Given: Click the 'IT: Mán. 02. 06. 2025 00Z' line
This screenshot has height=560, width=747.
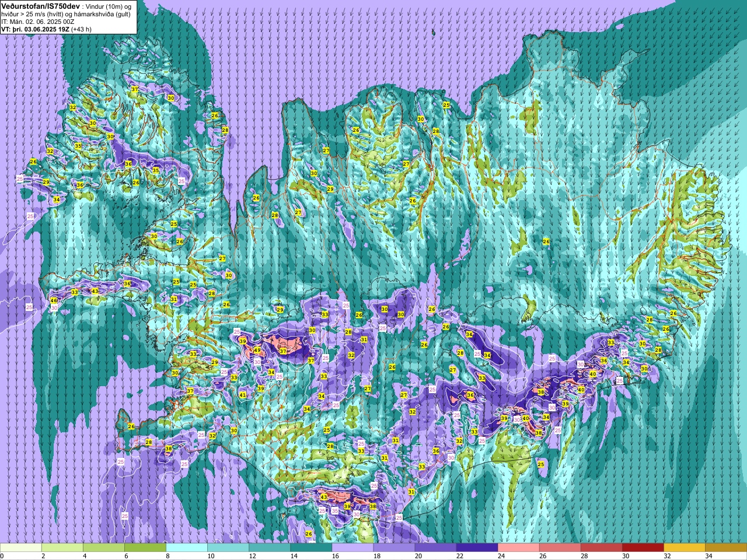Looking at the screenshot, I should pyautogui.click(x=37, y=22).
